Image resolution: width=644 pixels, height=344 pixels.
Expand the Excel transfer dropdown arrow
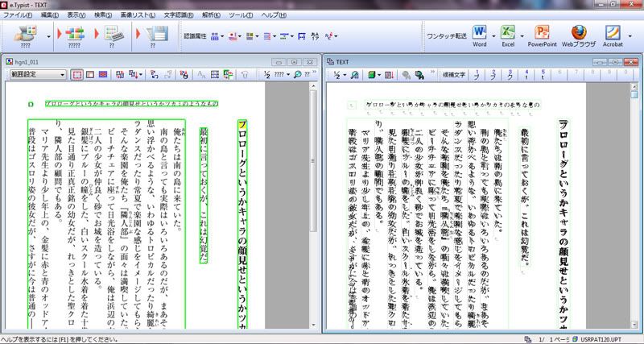point(522,36)
